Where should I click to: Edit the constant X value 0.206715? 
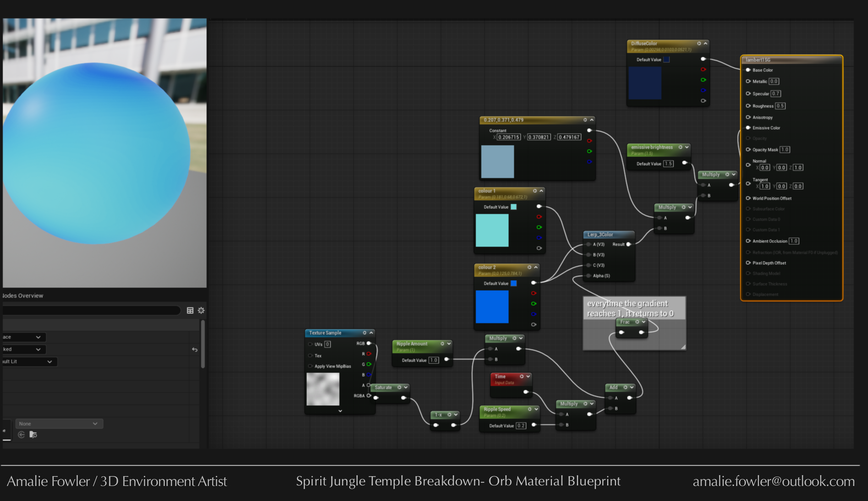pos(509,137)
